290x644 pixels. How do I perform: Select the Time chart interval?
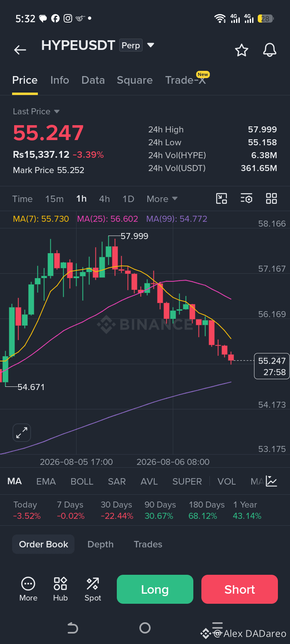pyautogui.click(x=23, y=199)
